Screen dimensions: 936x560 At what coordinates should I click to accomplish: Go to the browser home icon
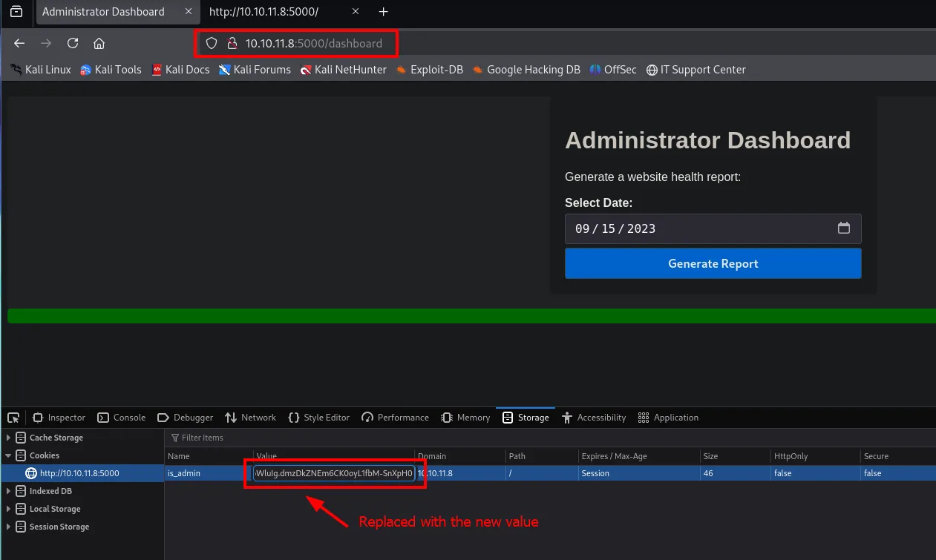coord(99,43)
